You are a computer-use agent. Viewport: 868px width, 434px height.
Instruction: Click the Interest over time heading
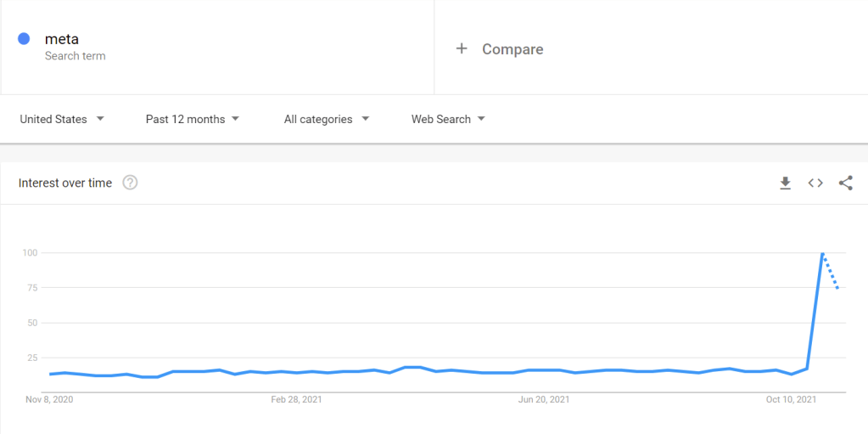pyautogui.click(x=65, y=183)
